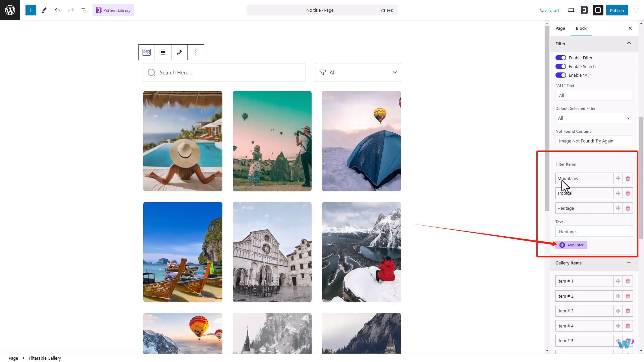Open the block inserter

click(31, 10)
